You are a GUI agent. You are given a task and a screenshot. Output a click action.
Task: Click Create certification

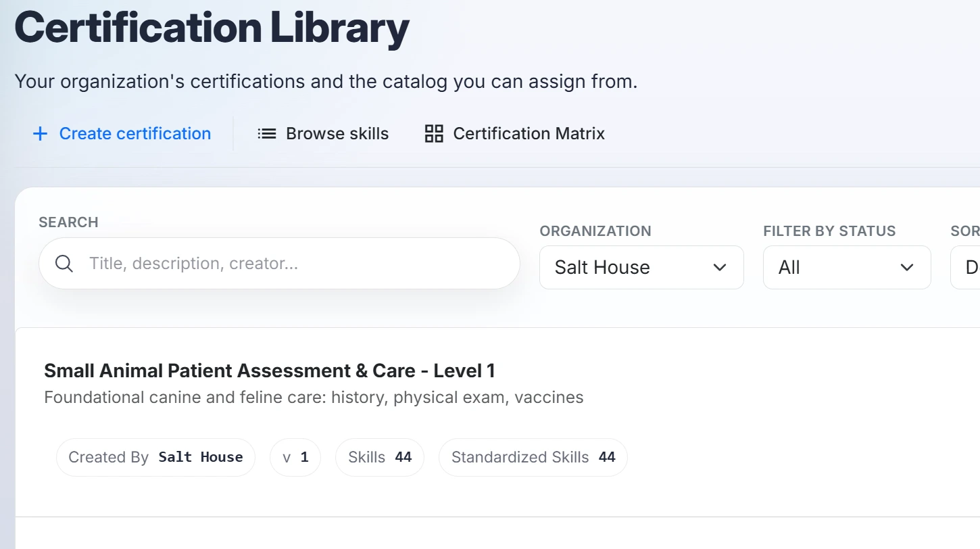coord(134,133)
